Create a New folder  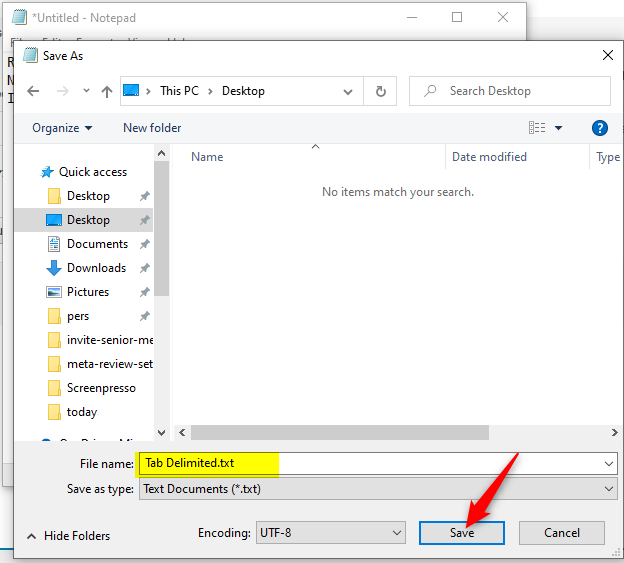click(152, 128)
